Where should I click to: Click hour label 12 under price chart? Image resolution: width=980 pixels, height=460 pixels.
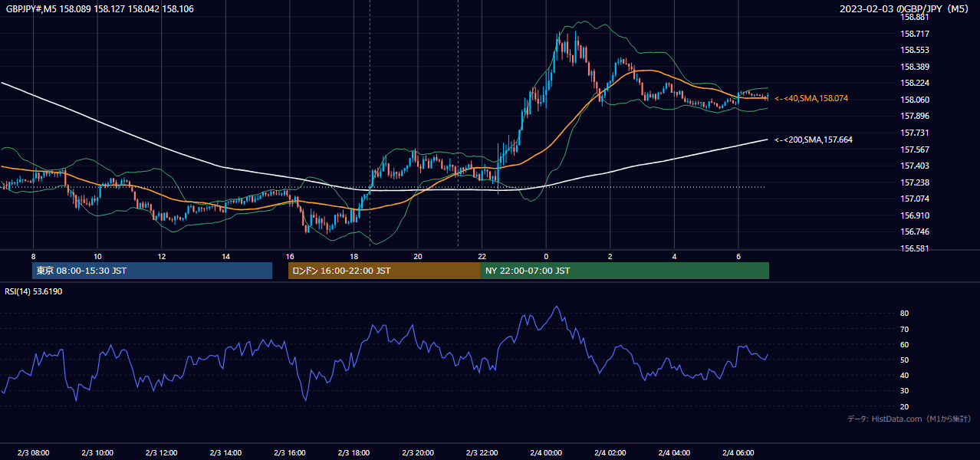pos(162,256)
